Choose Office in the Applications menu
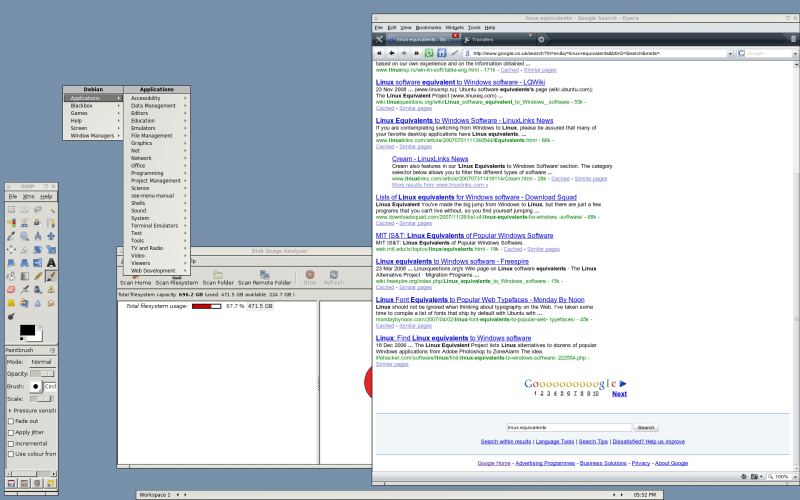Screen dimensions: 800x500 pyautogui.click(x=157, y=166)
